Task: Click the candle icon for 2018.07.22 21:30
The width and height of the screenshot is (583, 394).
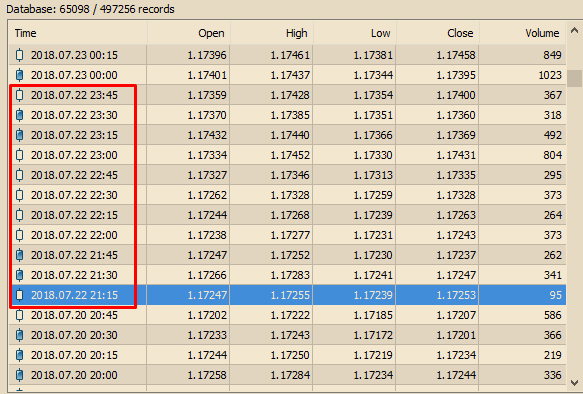Action: click(x=20, y=275)
